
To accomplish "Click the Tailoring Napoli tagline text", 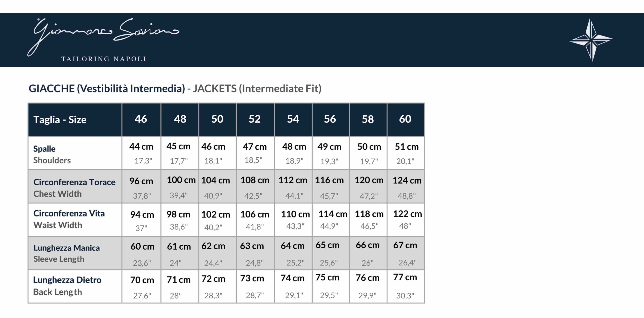I will pos(103,59).
